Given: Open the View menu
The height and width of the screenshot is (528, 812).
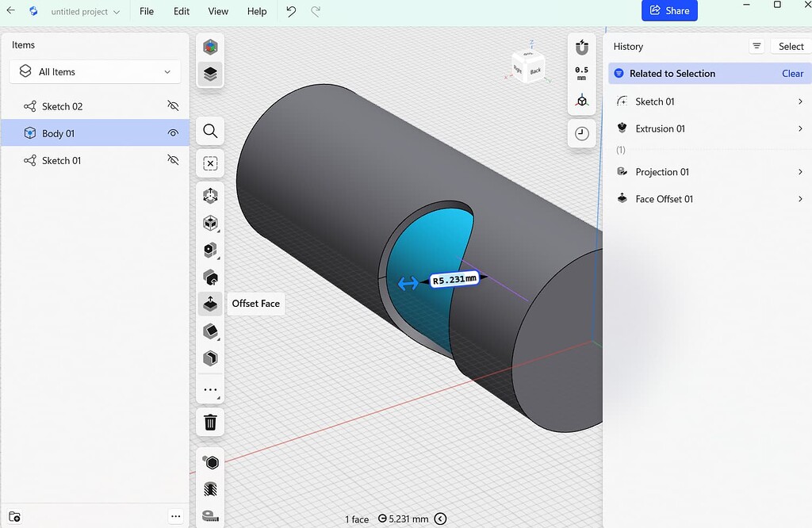Looking at the screenshot, I should coord(218,12).
